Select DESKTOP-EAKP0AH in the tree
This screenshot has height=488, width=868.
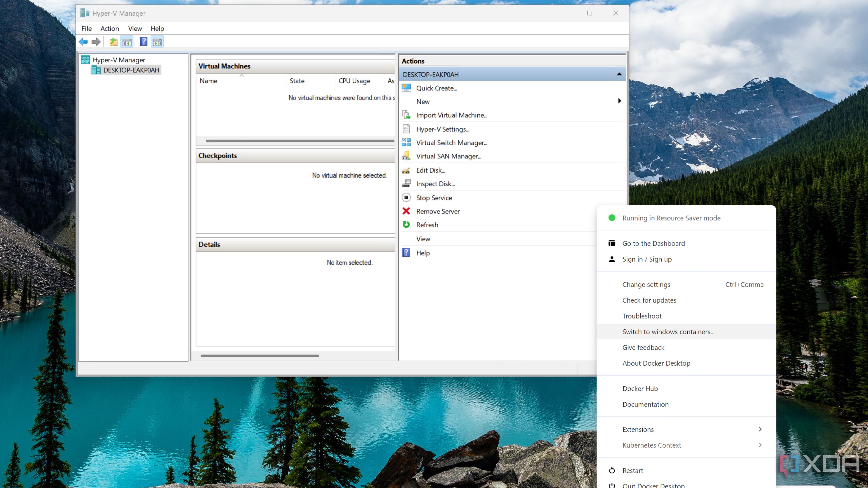click(x=131, y=70)
